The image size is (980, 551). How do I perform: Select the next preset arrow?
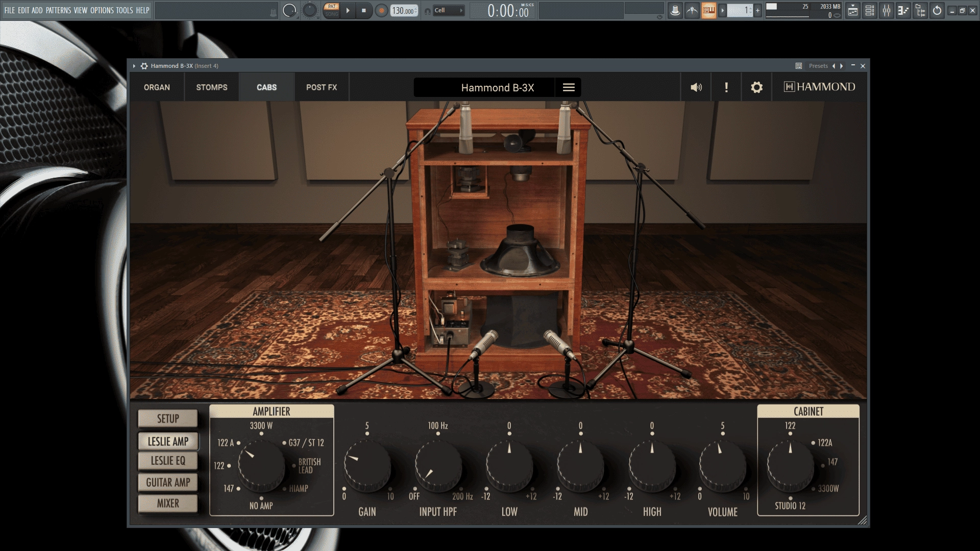(841, 66)
